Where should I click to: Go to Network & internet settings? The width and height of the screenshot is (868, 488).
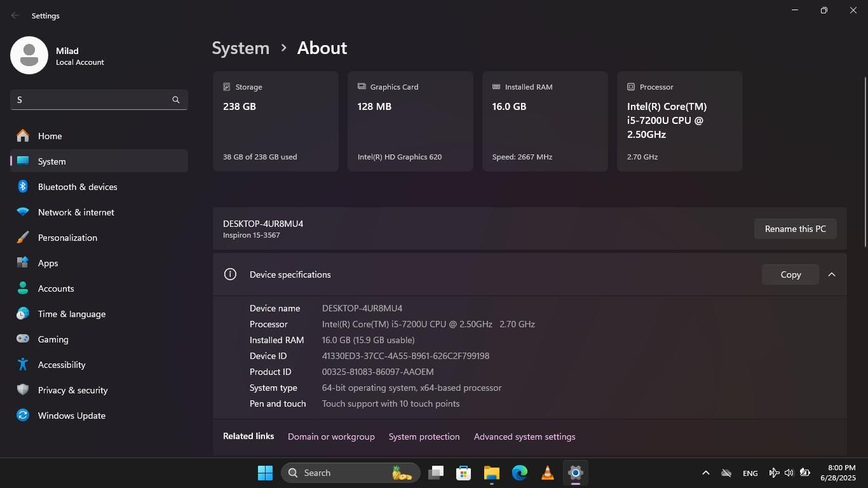click(99, 212)
